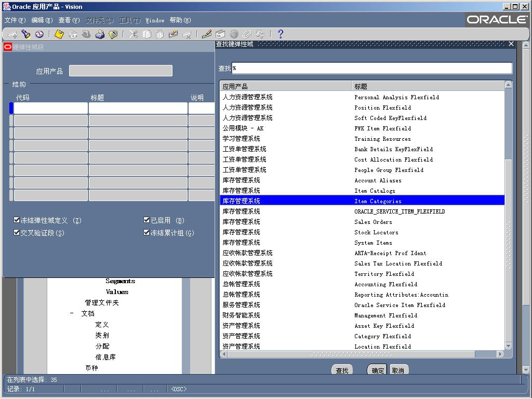This screenshot has height=399, width=532.
Task: Click the Find flashlight toolbar icon
Action: pos(26,34)
